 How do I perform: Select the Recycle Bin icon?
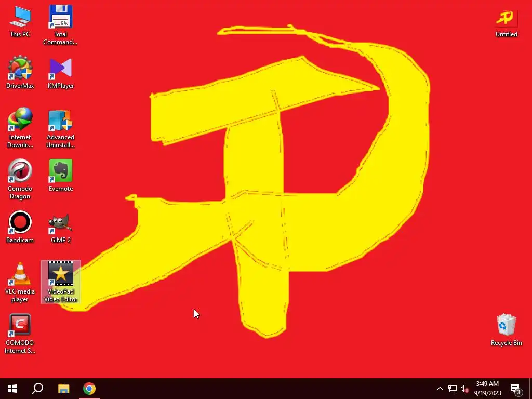coord(506,330)
